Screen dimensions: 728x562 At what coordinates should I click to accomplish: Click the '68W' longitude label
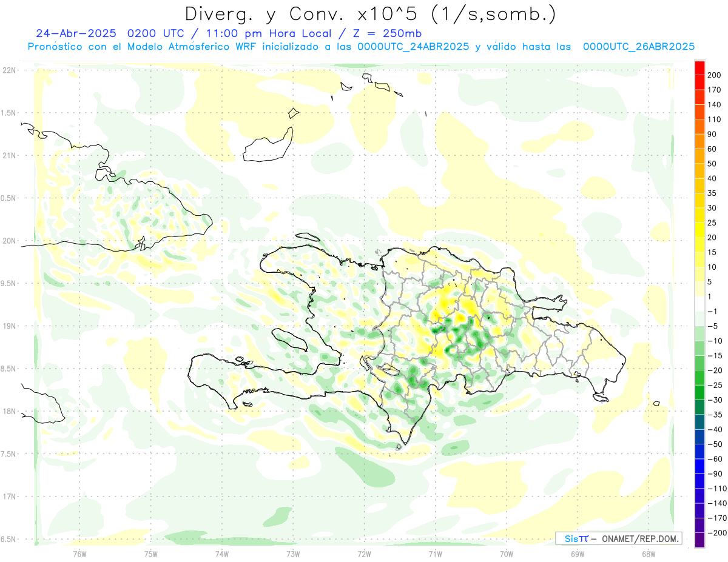pyautogui.click(x=649, y=554)
